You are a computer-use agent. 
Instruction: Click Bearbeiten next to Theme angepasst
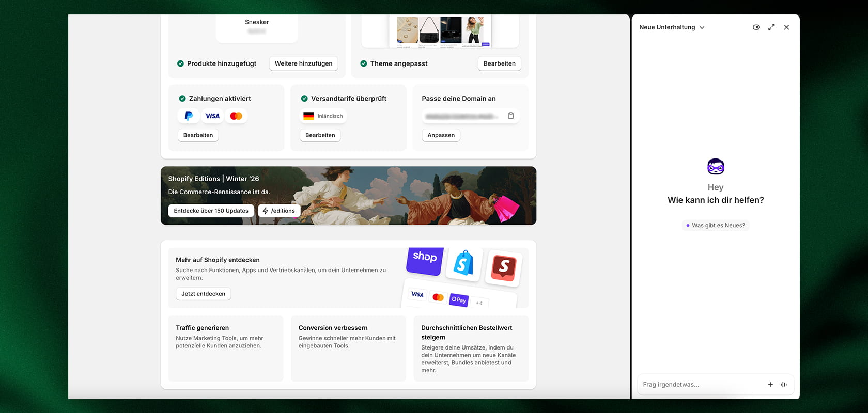[x=500, y=63]
